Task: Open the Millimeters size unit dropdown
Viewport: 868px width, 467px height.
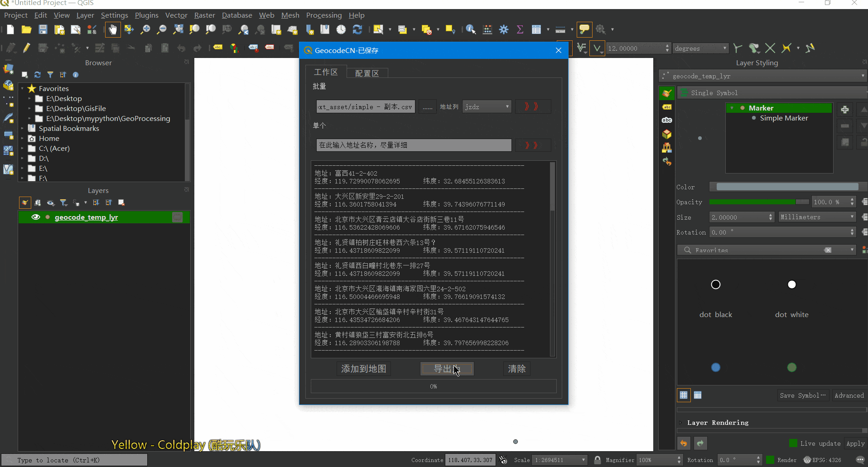Action: [x=817, y=217]
